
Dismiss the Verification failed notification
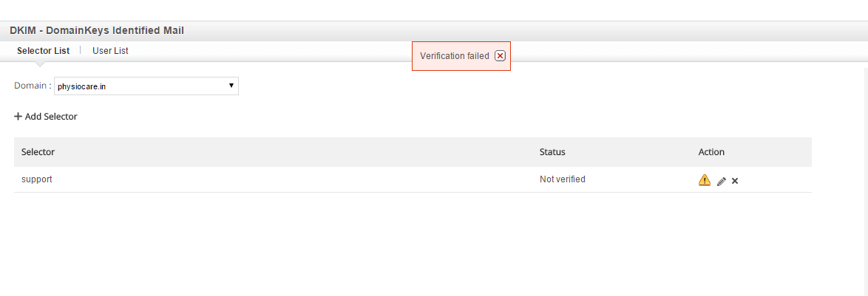[x=500, y=56]
